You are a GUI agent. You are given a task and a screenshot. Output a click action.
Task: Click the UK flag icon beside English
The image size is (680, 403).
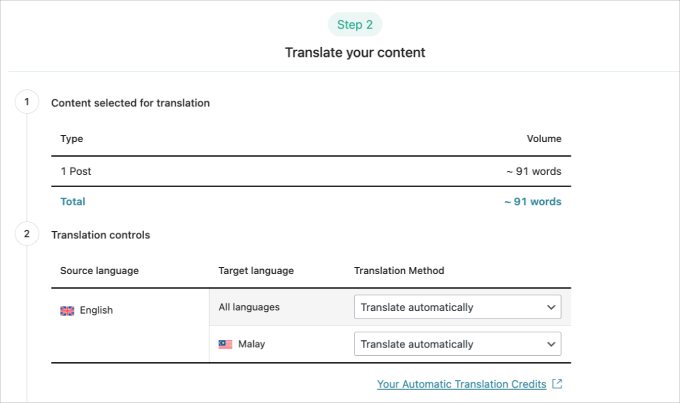pyautogui.click(x=67, y=310)
